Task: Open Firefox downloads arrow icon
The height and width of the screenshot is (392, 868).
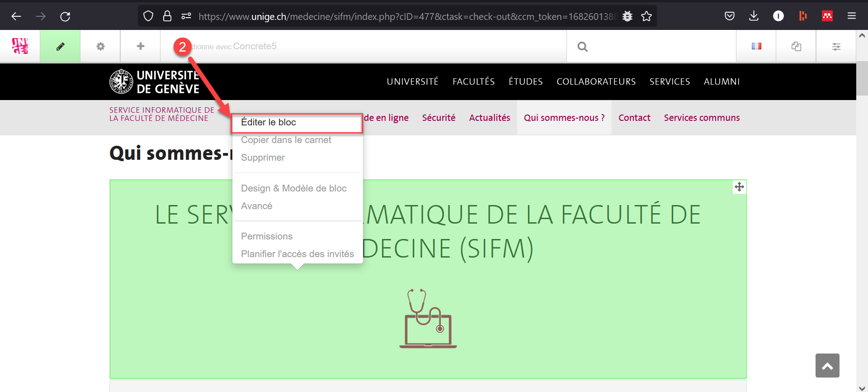Action: point(754,16)
